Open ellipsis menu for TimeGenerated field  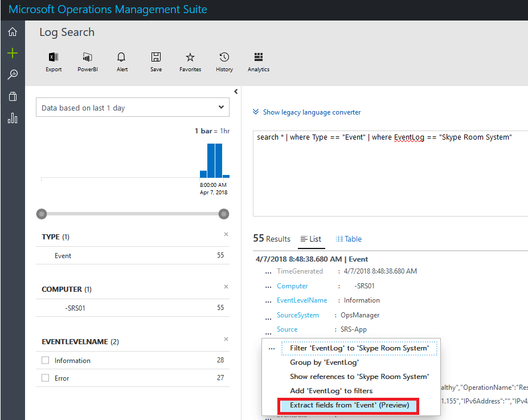268,272
